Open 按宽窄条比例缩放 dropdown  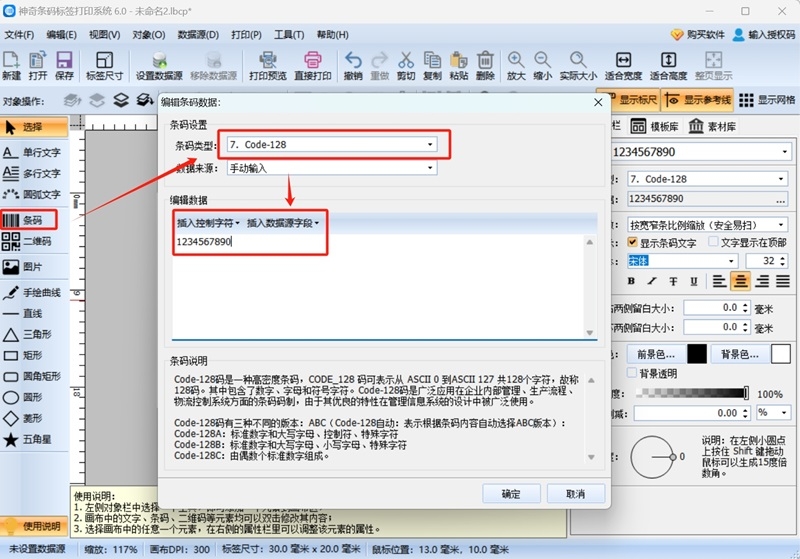(x=708, y=225)
